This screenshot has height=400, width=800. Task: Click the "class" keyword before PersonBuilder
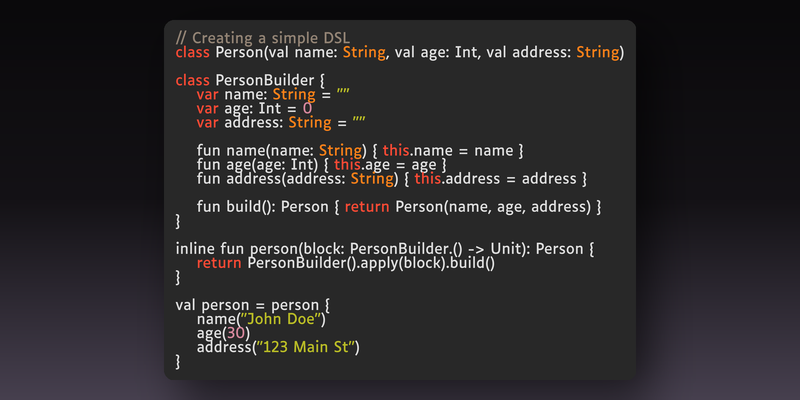192,81
